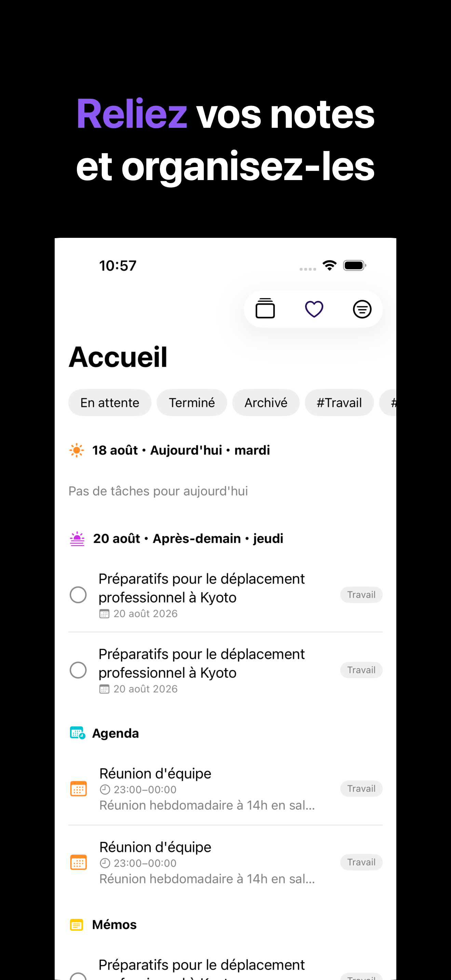
Task: Tap Travail tag on first Kyoto task
Action: point(361,595)
